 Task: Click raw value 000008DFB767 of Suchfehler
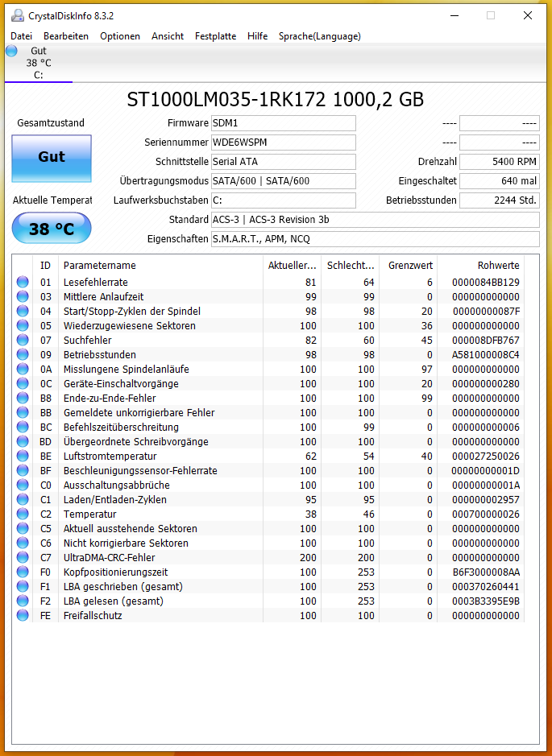(x=485, y=340)
